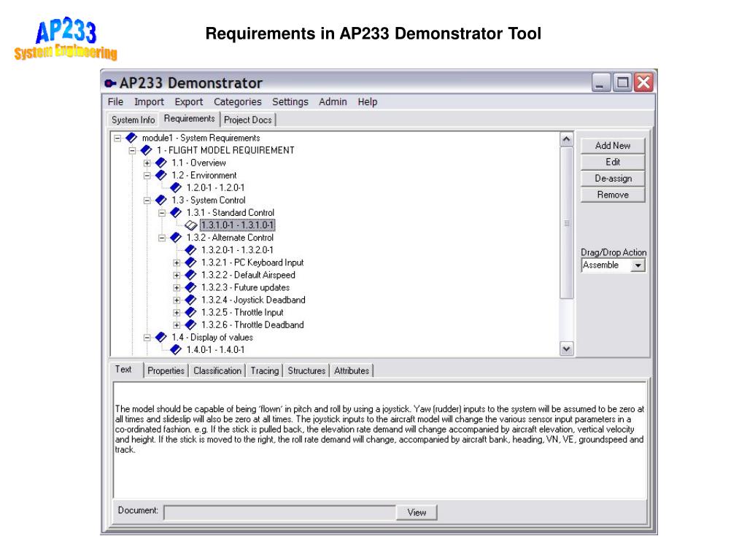Click the book icon for Default Airspeed
This screenshot has height=560, width=747.
pyautogui.click(x=190, y=275)
